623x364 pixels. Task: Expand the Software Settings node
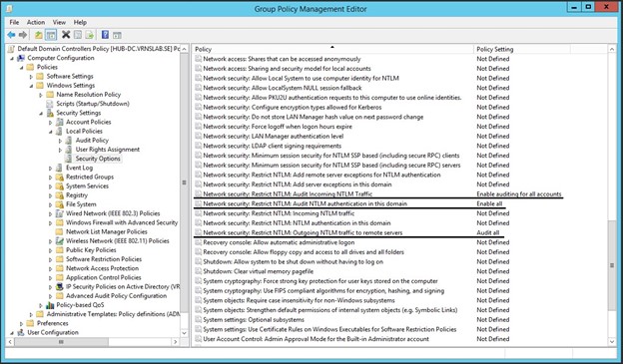(x=31, y=76)
